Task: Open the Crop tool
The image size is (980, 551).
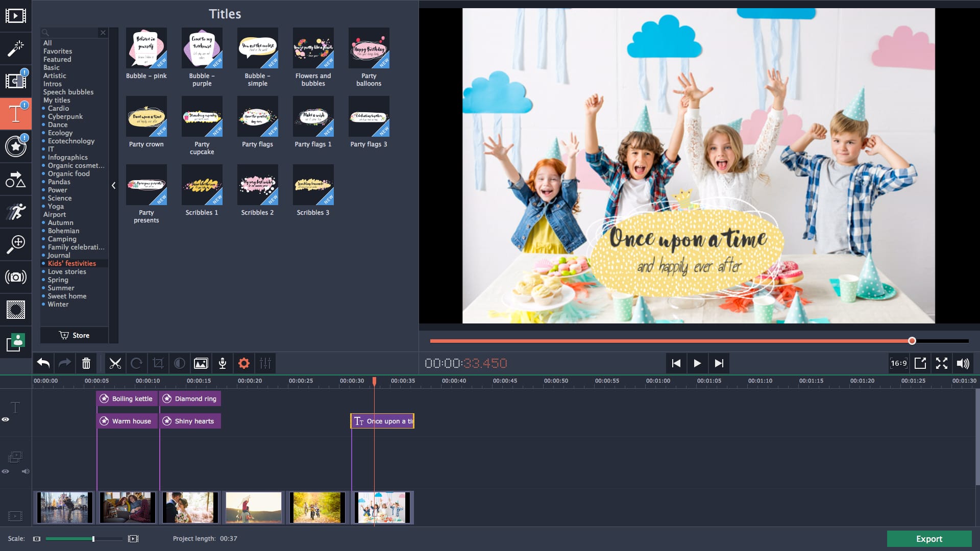Action: tap(158, 363)
